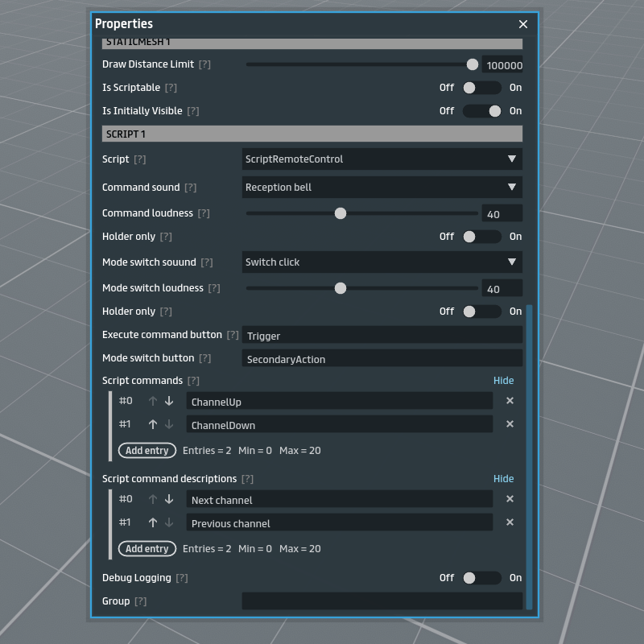Delete the ChannelDown script command entry
Viewport: 644px width, 644px height.
click(x=510, y=424)
